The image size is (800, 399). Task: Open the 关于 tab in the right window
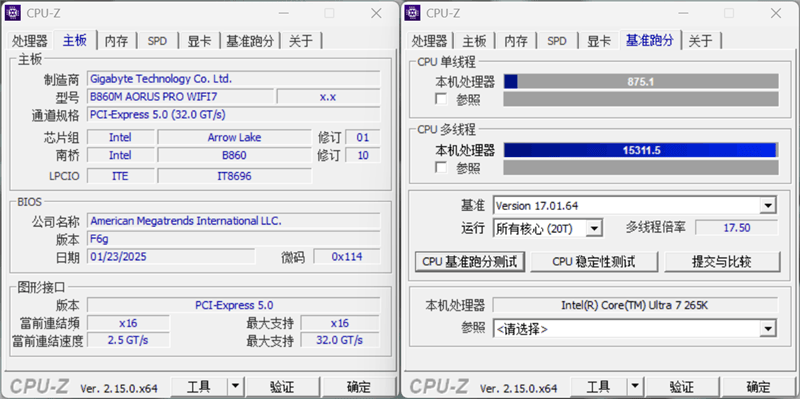pos(701,41)
